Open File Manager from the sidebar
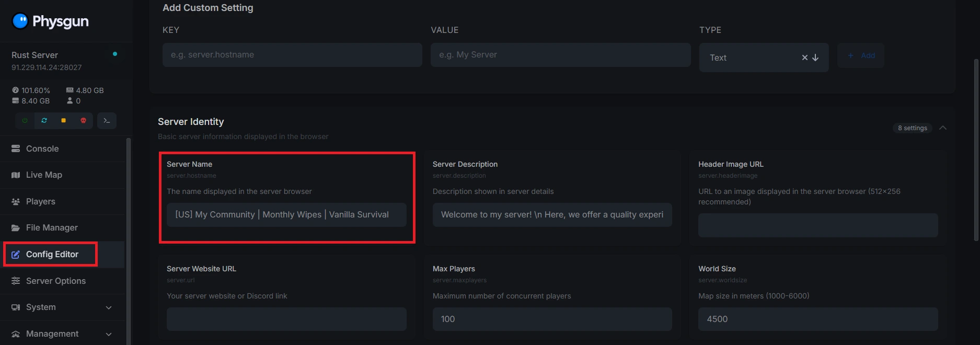Screen dimensions: 980x345 [52, 228]
